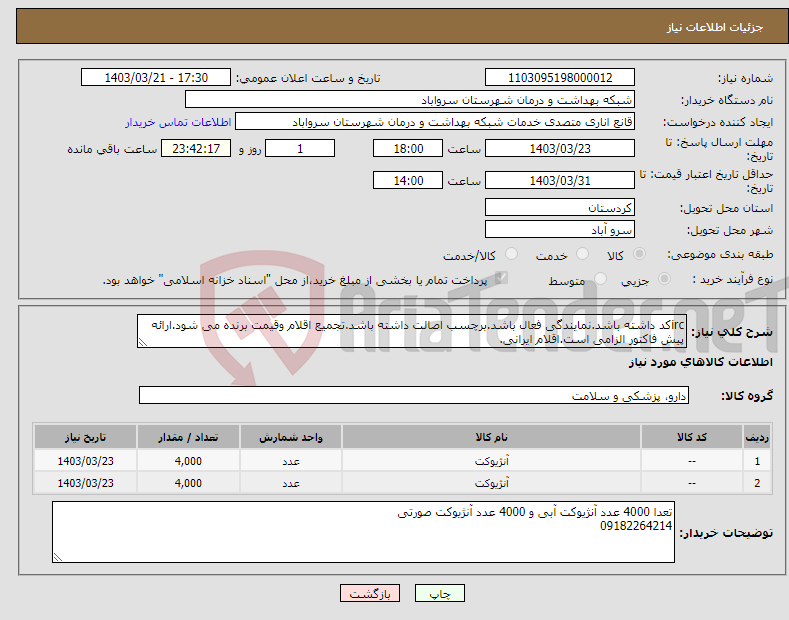
Task: Click the buyer notes textarea
Action: tap(363, 532)
